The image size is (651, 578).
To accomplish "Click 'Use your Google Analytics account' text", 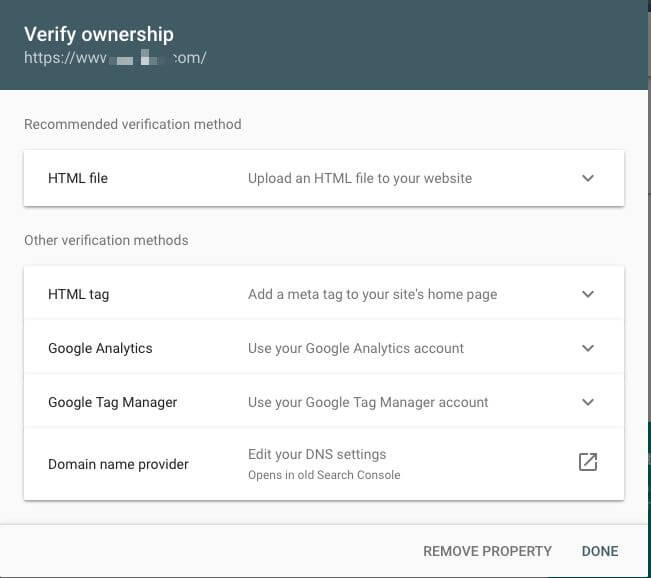I will pyautogui.click(x=356, y=348).
